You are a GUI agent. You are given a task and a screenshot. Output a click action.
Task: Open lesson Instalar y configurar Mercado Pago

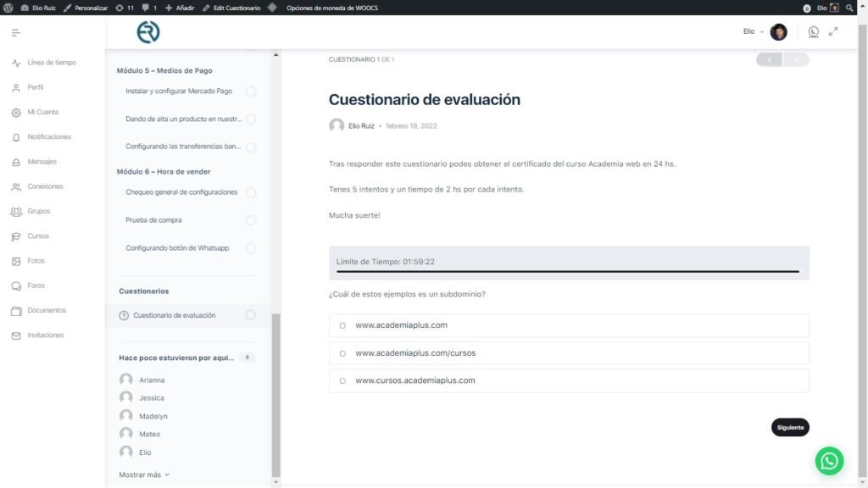pyautogui.click(x=179, y=91)
